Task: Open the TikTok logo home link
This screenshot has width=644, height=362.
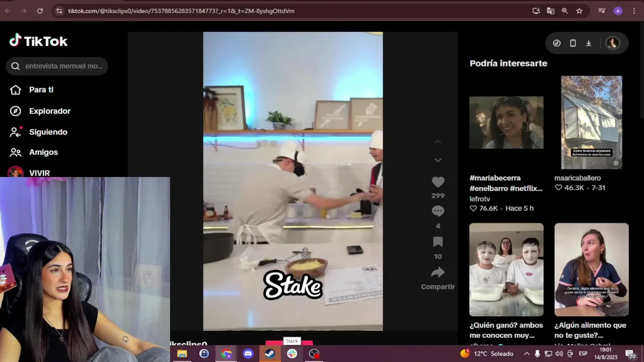Action: pyautogui.click(x=39, y=41)
